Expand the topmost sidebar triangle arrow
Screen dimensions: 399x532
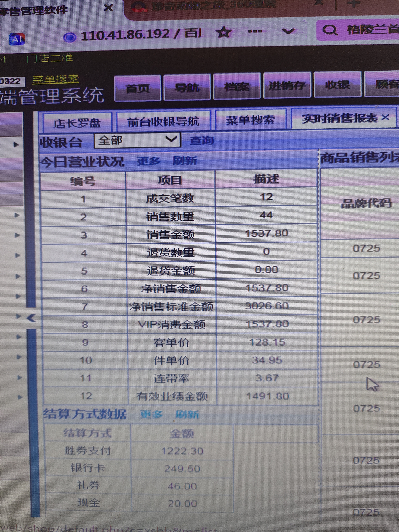click(x=16, y=145)
